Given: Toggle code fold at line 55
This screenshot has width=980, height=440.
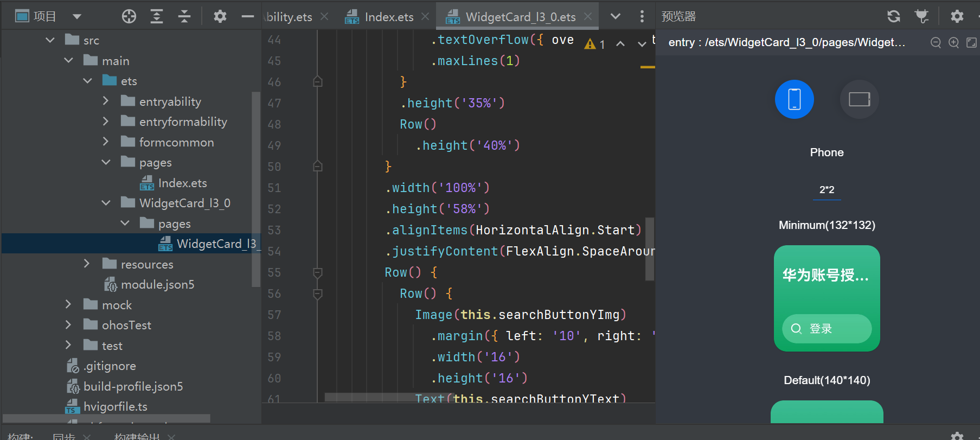Looking at the screenshot, I should tap(318, 272).
